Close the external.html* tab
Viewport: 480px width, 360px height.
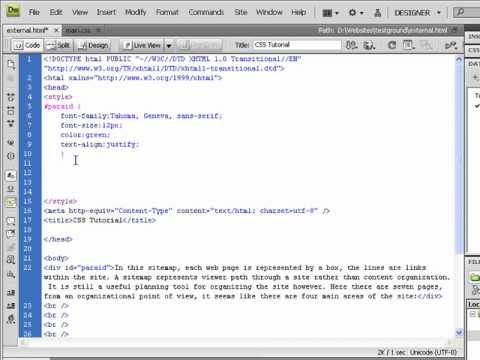56,30
